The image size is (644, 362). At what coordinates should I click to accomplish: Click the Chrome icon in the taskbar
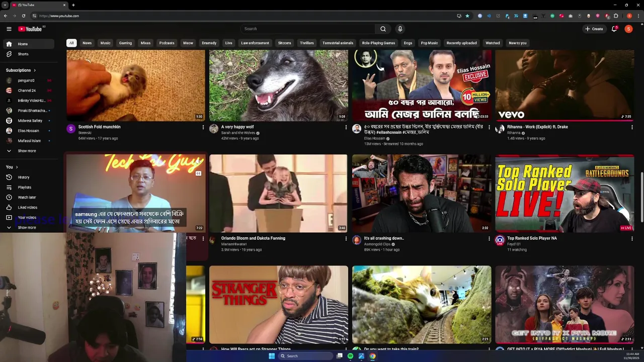tap(372, 356)
